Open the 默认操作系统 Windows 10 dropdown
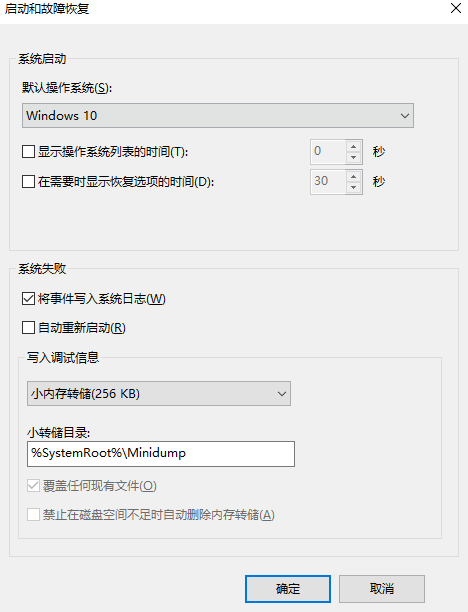 (218, 116)
